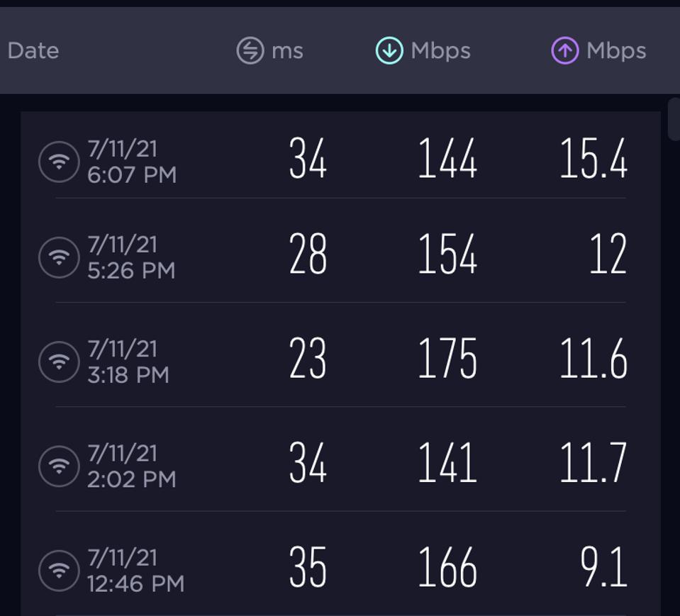
Task: Select the 175 Mbps download value
Action: (x=447, y=358)
